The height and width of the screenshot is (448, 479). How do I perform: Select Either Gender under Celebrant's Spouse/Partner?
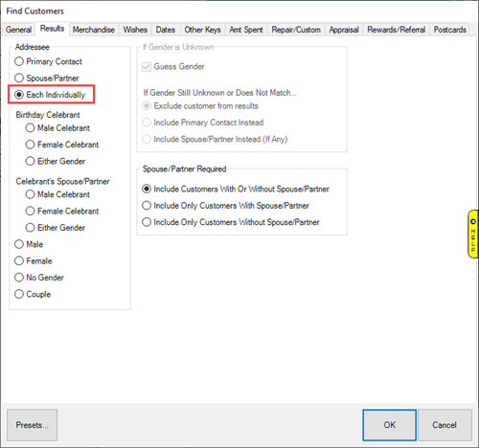pos(56,228)
